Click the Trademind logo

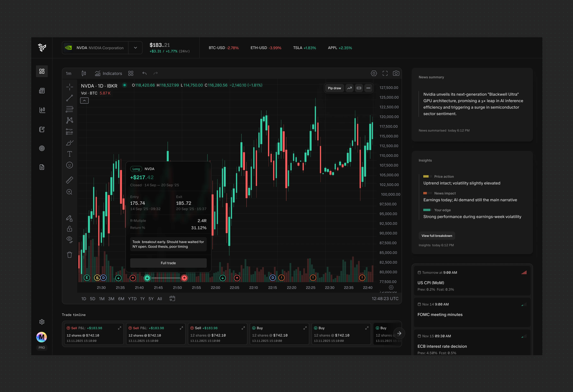(x=42, y=47)
